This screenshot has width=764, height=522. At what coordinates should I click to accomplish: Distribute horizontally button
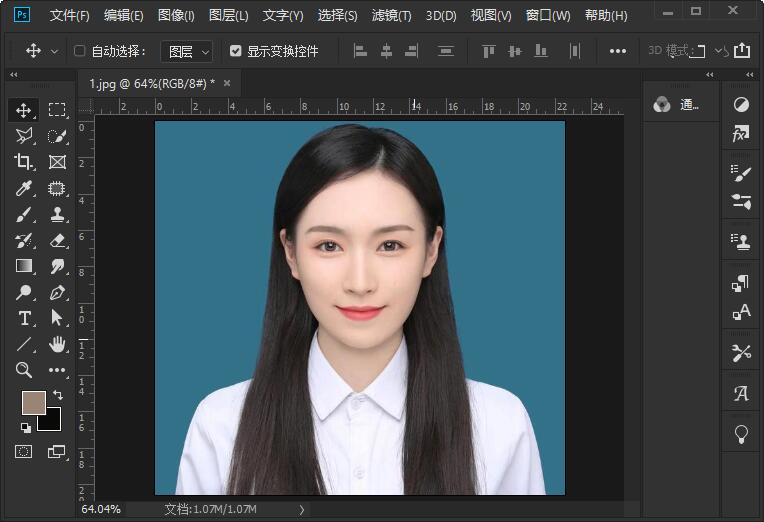point(575,51)
